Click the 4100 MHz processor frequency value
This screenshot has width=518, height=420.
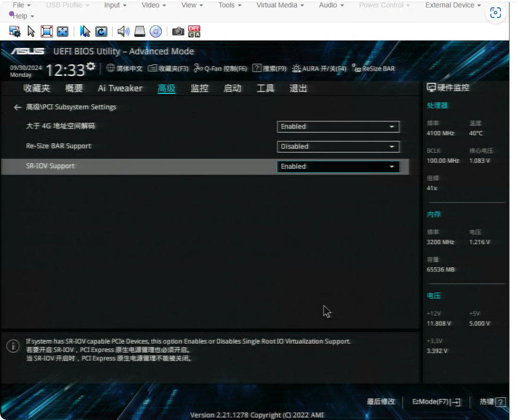tap(441, 133)
